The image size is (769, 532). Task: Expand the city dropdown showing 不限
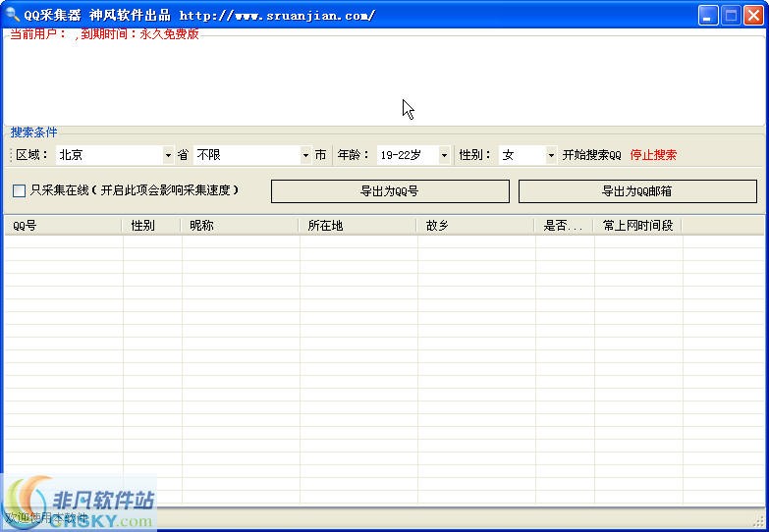pos(252,155)
